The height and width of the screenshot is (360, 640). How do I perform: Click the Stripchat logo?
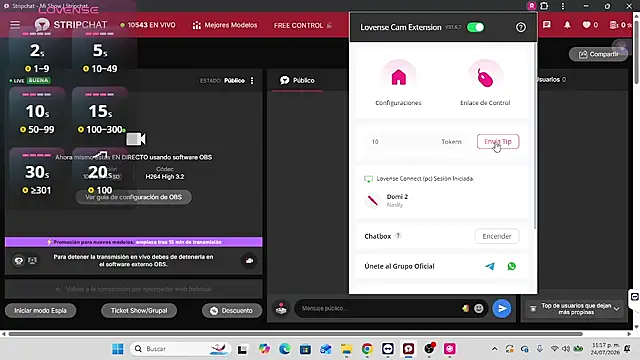click(71, 25)
